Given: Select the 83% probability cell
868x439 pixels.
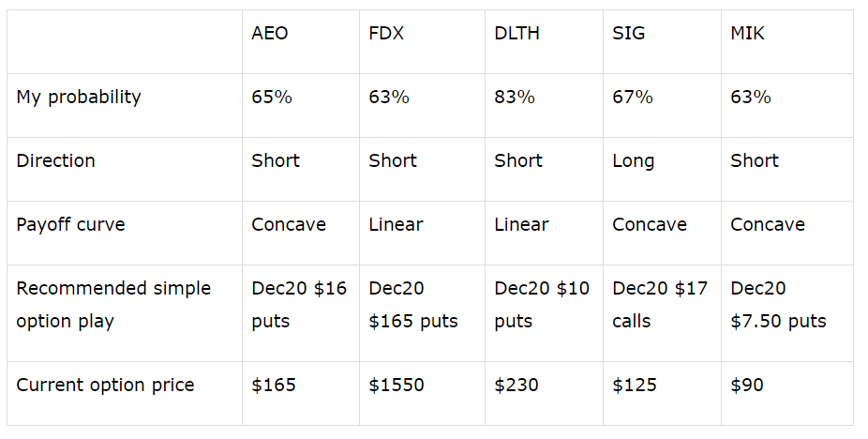Looking at the screenshot, I should [x=515, y=97].
